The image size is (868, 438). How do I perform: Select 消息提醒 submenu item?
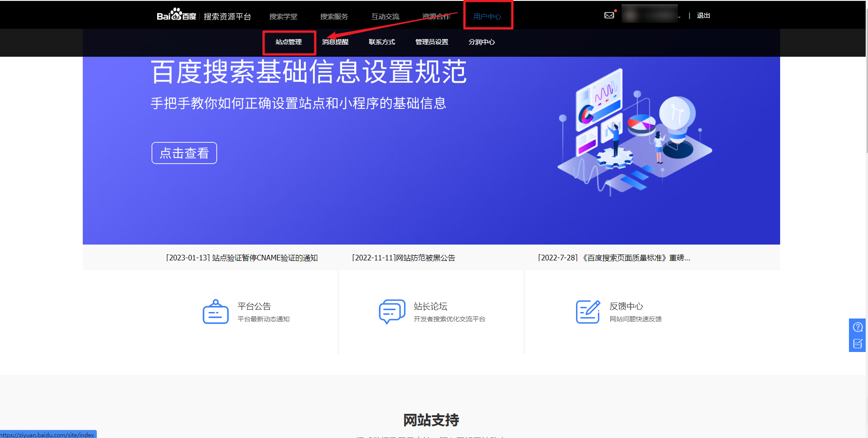(x=335, y=42)
